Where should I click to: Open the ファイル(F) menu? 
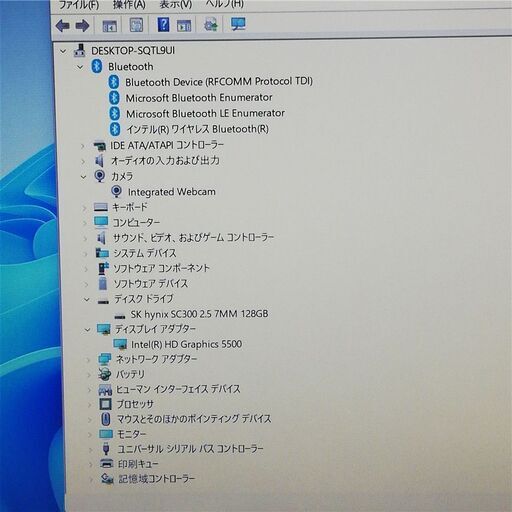tap(79, 5)
